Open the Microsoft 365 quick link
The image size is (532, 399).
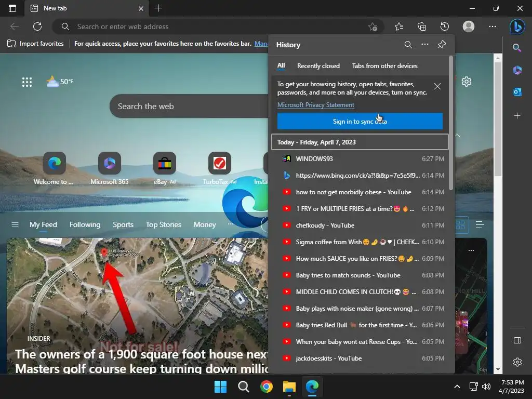(x=109, y=169)
